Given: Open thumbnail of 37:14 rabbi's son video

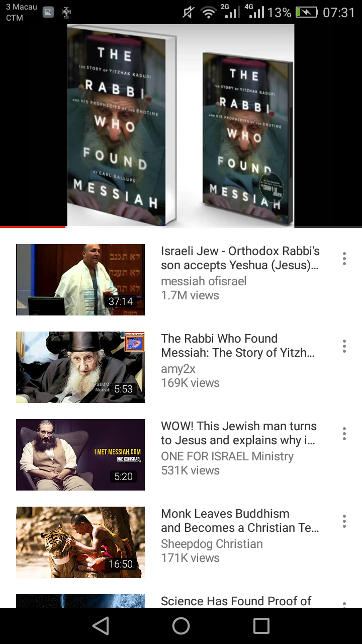Looking at the screenshot, I should tap(80, 280).
